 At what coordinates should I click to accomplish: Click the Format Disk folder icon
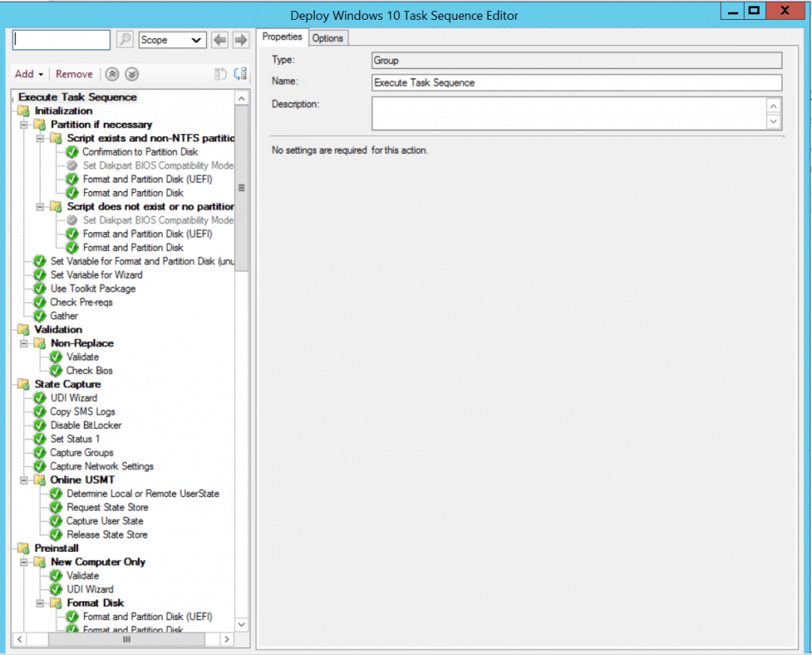click(56, 603)
